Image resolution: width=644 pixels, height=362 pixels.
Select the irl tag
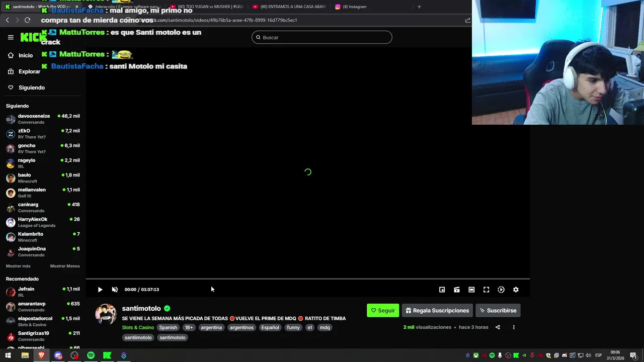click(x=310, y=327)
